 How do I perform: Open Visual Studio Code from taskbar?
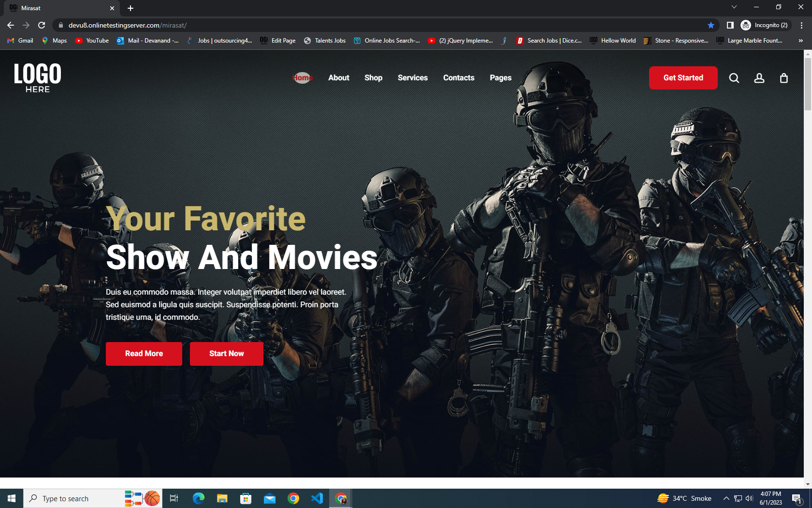click(x=317, y=498)
